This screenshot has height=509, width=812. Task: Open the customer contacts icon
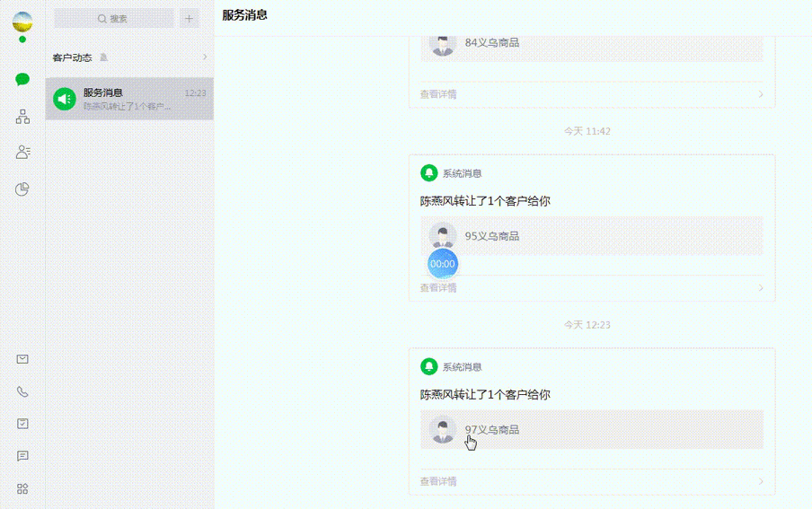point(22,152)
